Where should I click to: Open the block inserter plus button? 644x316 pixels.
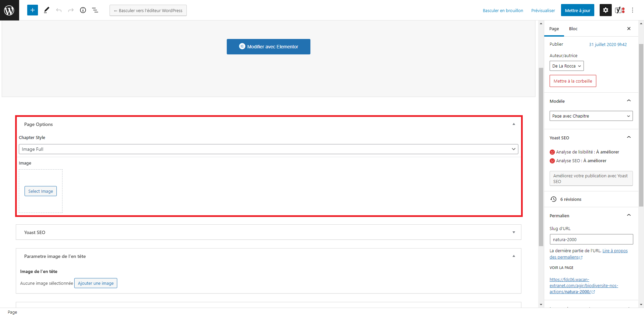tap(33, 10)
